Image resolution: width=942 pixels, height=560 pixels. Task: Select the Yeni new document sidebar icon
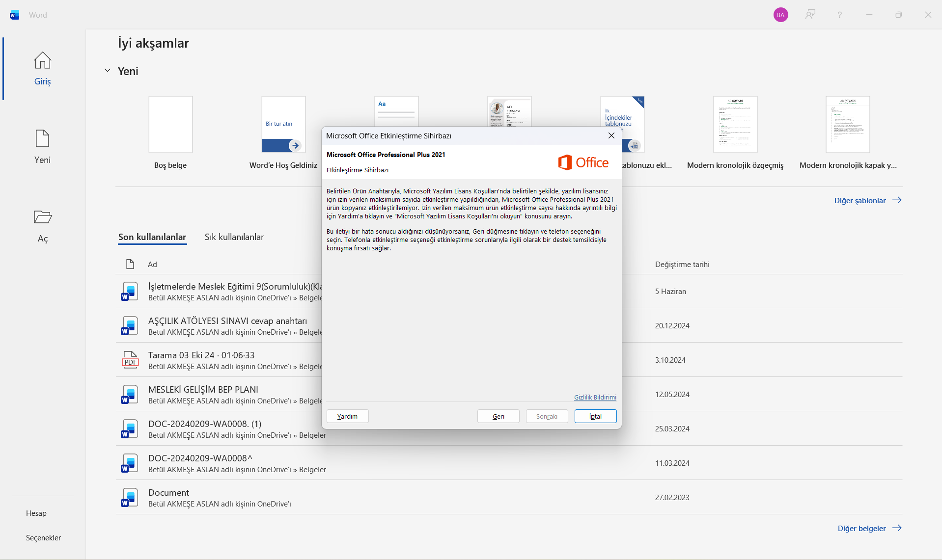(x=43, y=138)
